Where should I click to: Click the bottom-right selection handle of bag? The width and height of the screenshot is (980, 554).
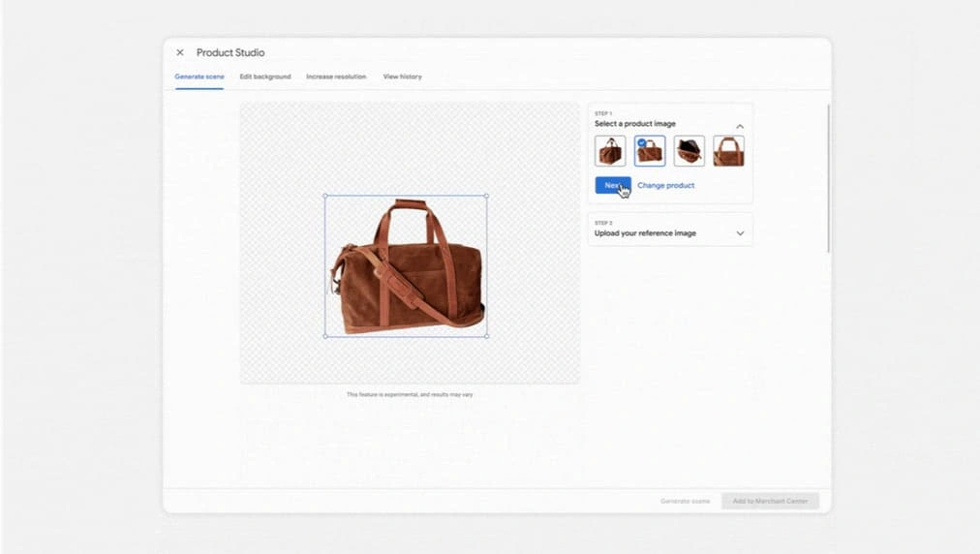(x=487, y=336)
